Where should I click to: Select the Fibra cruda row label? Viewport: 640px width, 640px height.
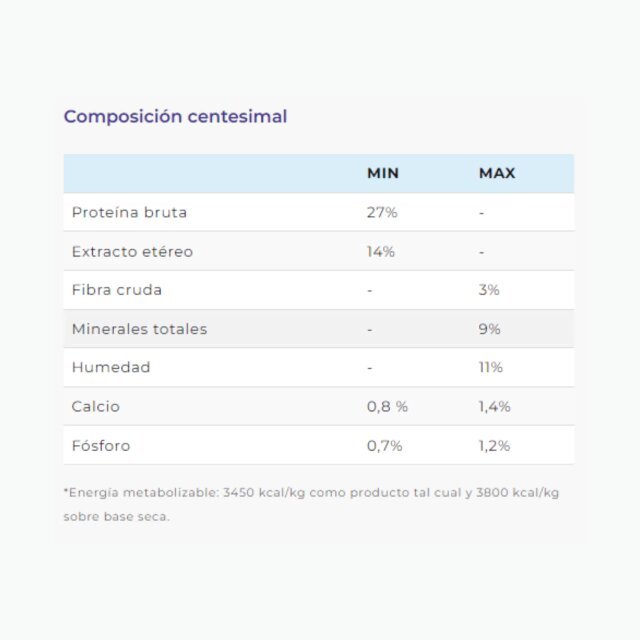(x=117, y=290)
